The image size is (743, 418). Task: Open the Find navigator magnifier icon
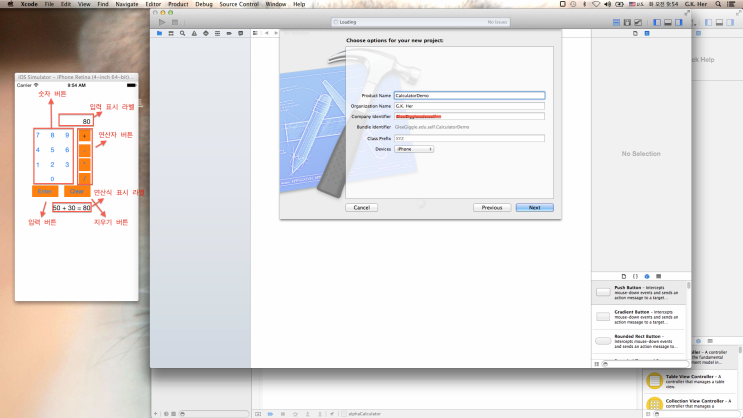(x=182, y=33)
